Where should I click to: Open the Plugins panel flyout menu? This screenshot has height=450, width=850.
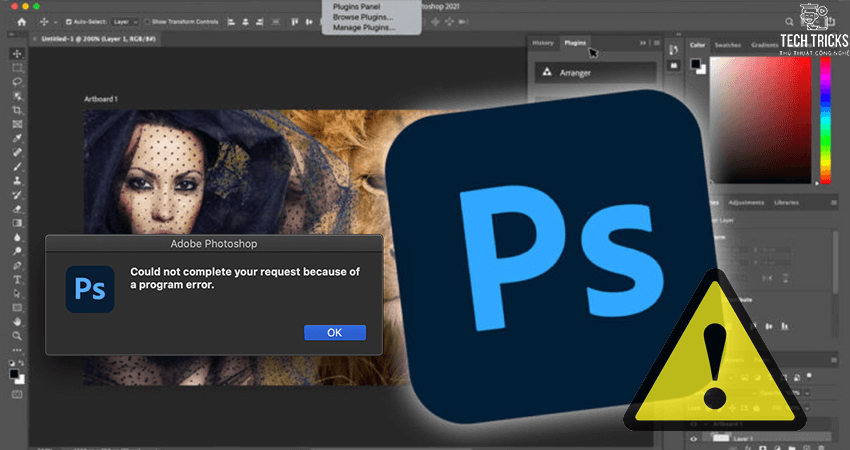pos(656,43)
